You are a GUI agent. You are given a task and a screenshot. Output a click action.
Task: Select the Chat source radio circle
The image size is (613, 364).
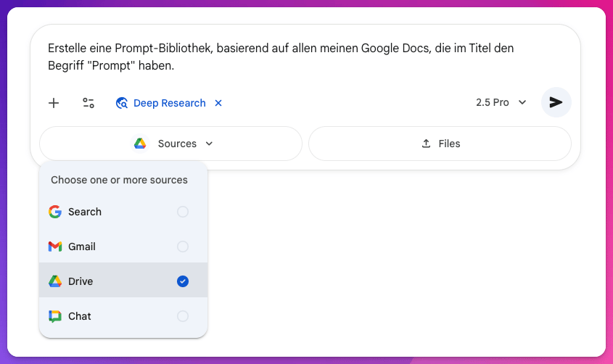pyautogui.click(x=183, y=316)
